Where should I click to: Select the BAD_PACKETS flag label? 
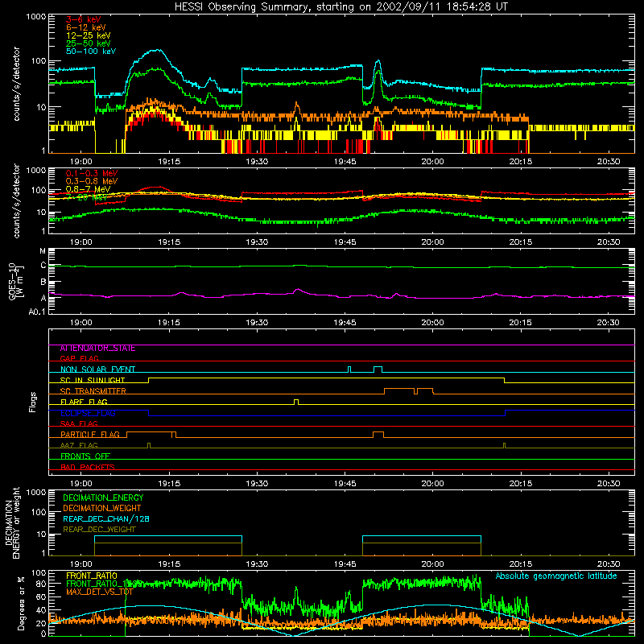[88, 467]
